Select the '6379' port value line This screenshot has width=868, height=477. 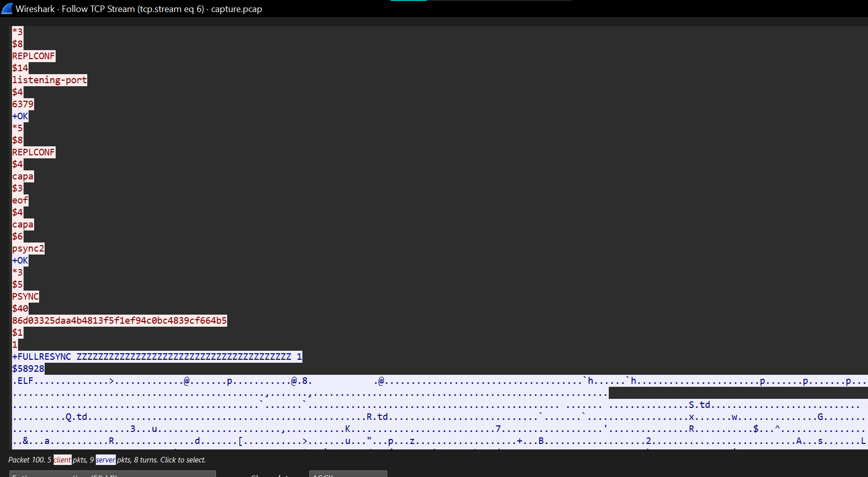(x=23, y=104)
